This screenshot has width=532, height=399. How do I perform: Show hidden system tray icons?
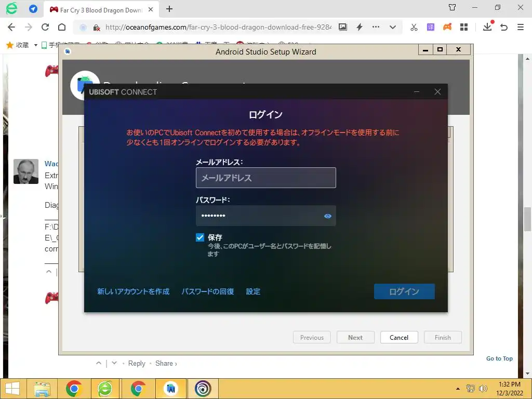click(458, 389)
